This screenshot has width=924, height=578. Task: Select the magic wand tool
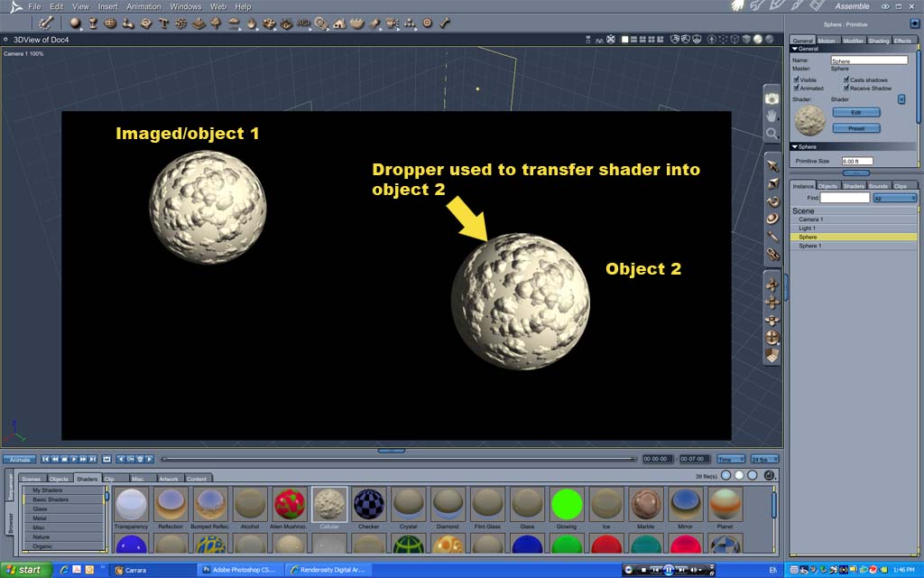click(45, 23)
